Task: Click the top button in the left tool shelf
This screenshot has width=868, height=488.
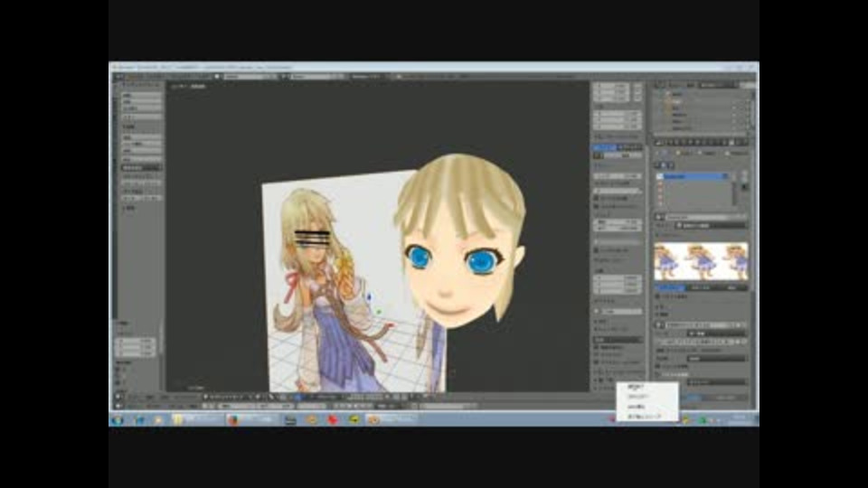Action: tap(141, 95)
